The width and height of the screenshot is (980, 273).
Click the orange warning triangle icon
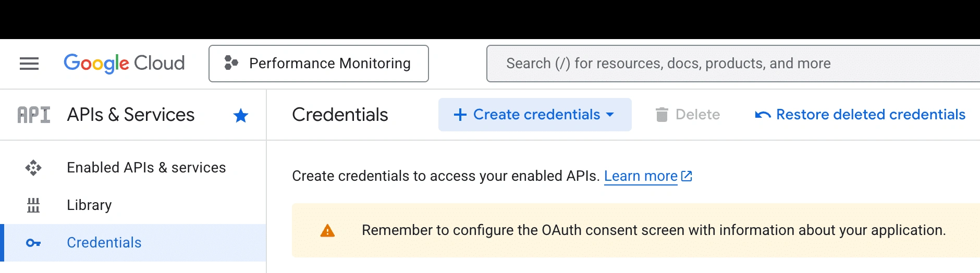tap(327, 231)
